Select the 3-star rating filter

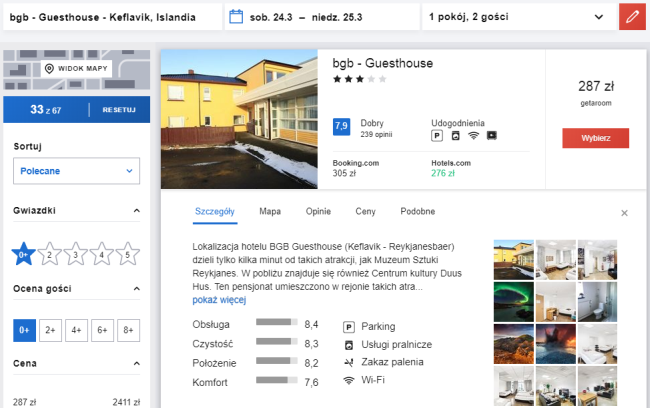[x=75, y=254]
